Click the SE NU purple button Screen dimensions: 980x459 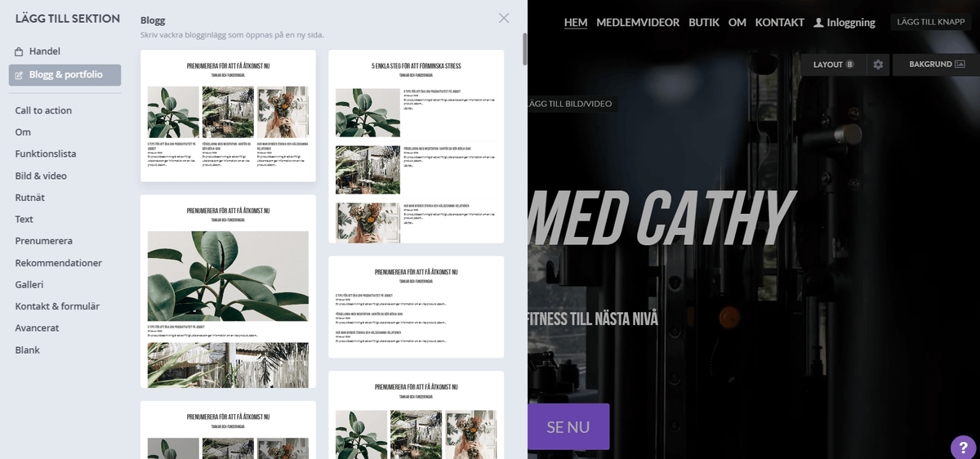pyautogui.click(x=568, y=427)
